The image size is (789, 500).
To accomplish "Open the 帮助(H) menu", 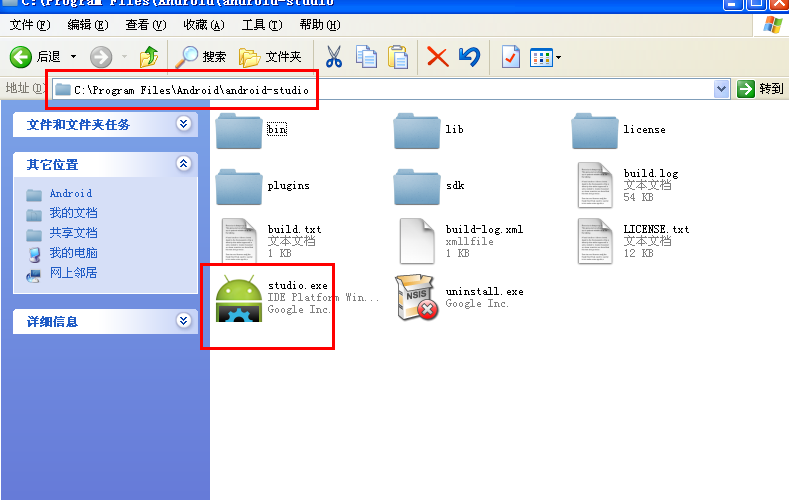I will 320,25.
